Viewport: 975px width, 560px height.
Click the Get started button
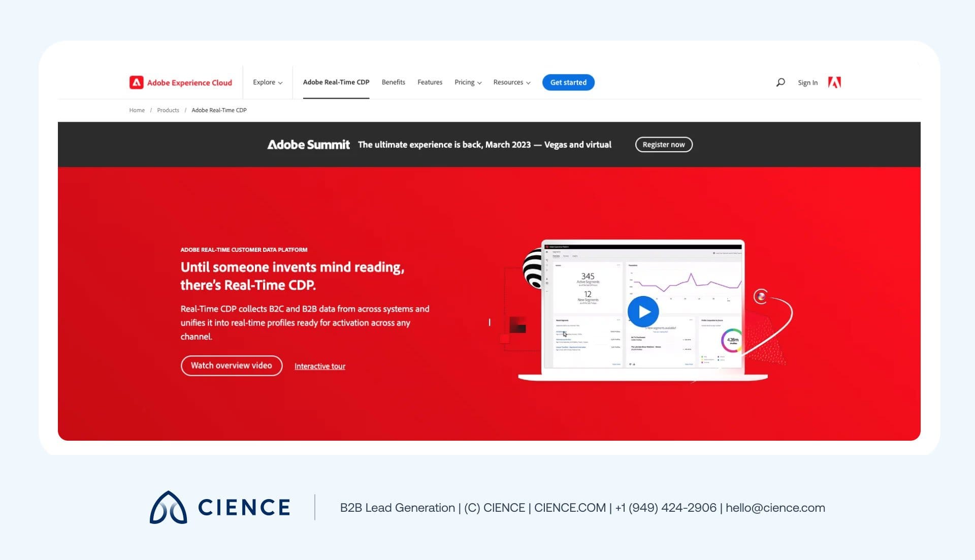(568, 82)
